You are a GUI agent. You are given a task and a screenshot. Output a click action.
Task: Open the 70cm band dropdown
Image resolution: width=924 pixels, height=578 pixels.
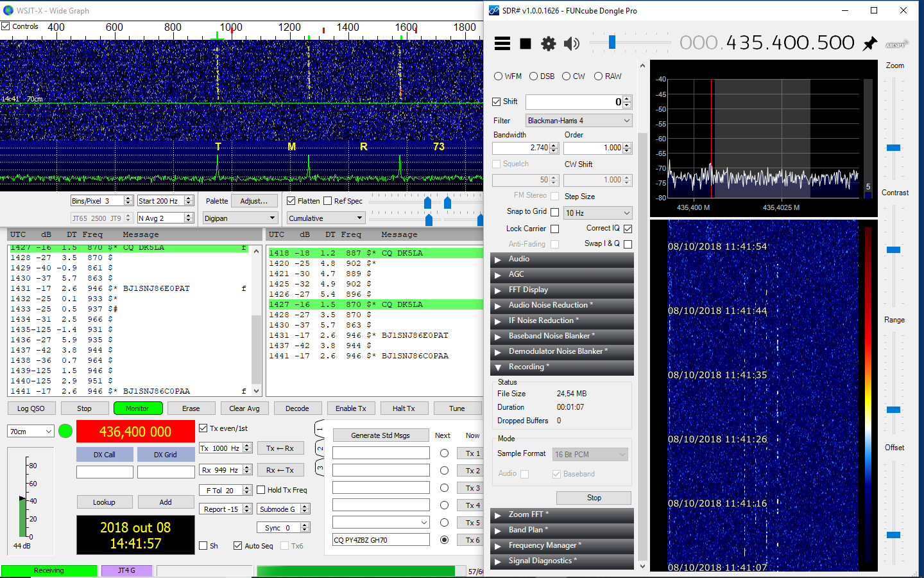point(31,432)
